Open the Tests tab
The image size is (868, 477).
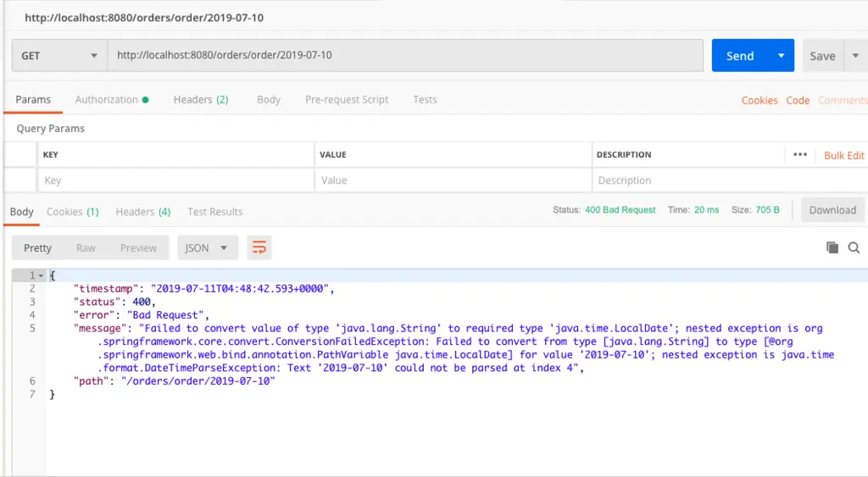tap(426, 100)
